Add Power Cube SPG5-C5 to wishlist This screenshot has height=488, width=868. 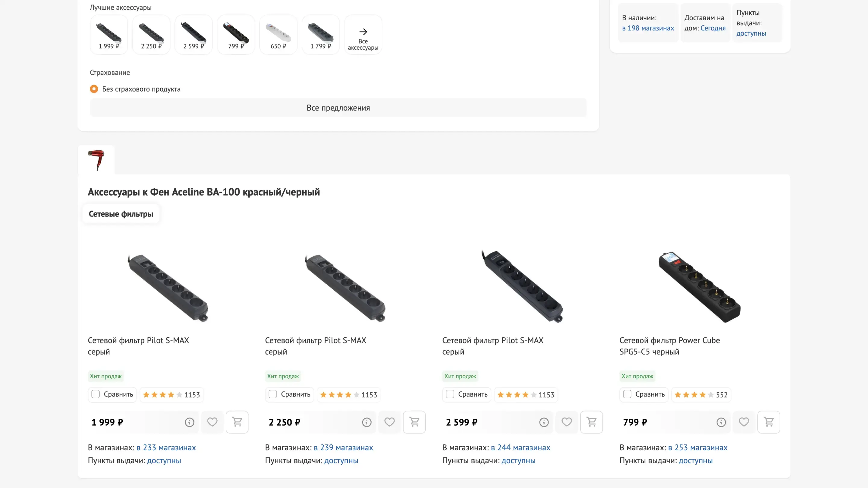click(x=744, y=422)
